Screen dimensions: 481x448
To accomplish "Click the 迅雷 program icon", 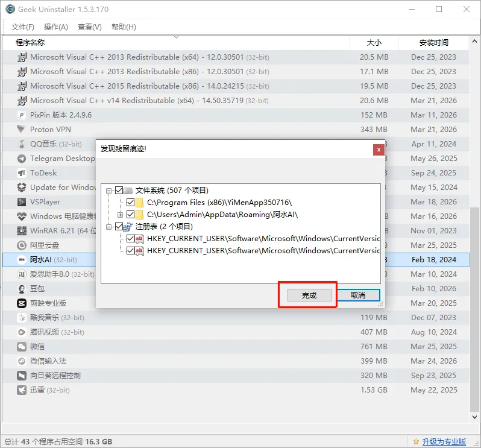I will (22, 390).
